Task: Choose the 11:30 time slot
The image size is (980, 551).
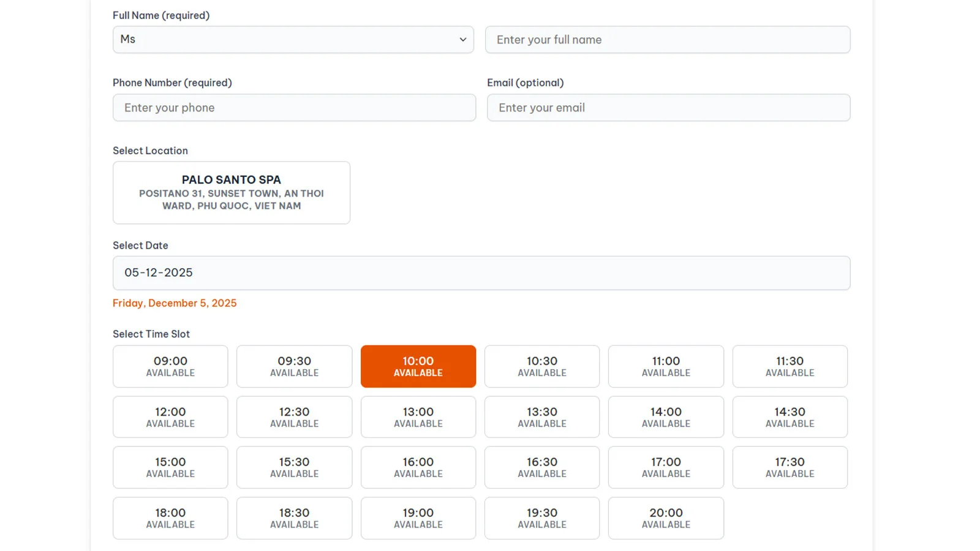Action: pos(790,366)
